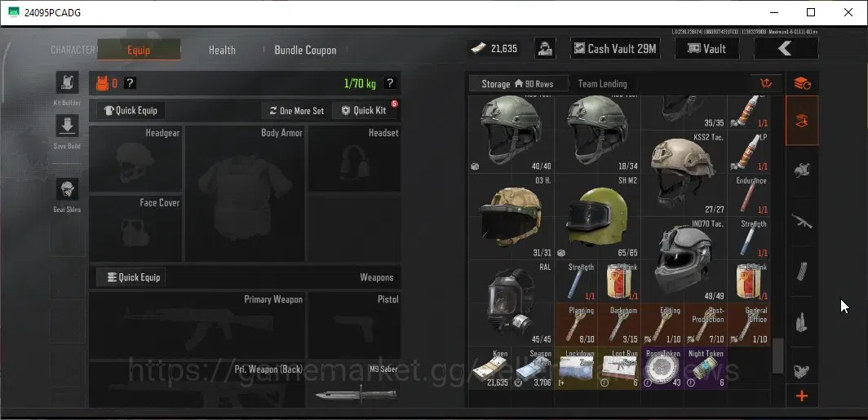868x420 pixels.
Task: Click the empty Primary Weapon slot
Action: (x=197, y=325)
